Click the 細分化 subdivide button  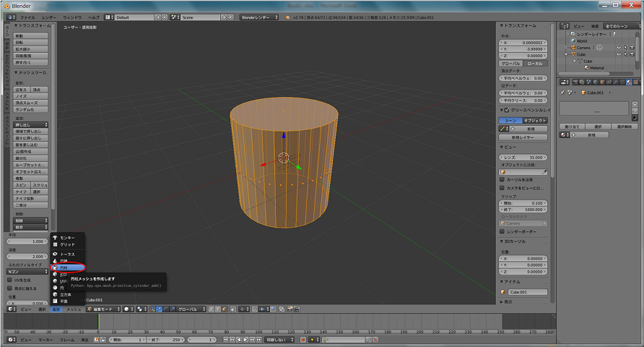coord(30,158)
